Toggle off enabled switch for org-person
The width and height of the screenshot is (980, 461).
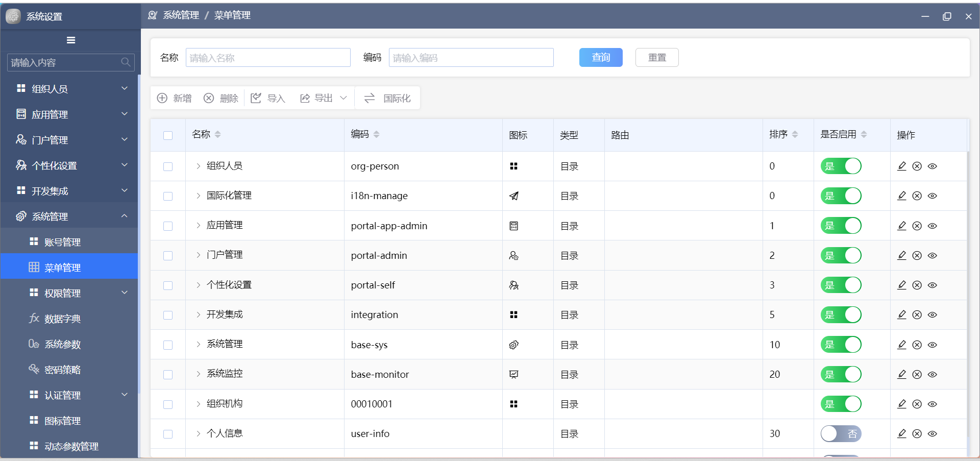tap(841, 166)
